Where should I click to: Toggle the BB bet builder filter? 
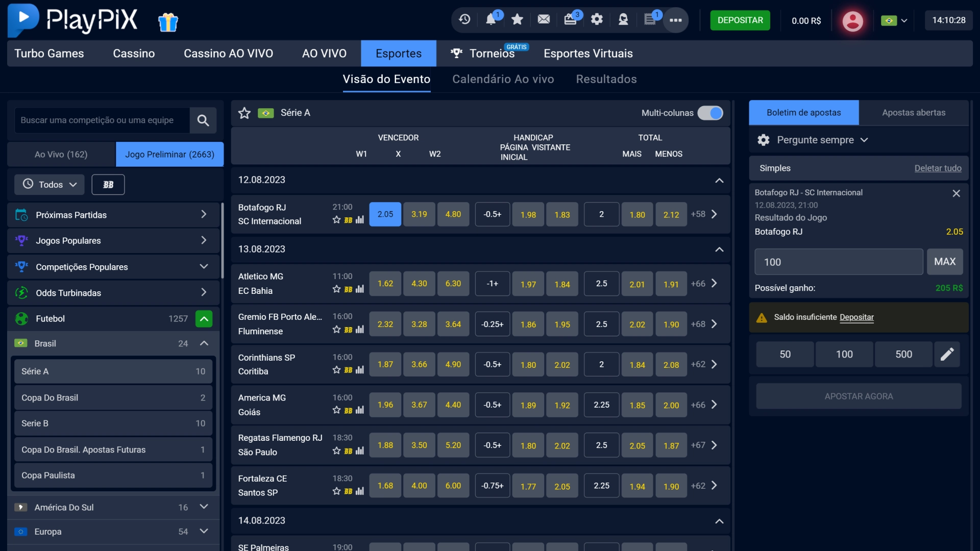click(108, 185)
